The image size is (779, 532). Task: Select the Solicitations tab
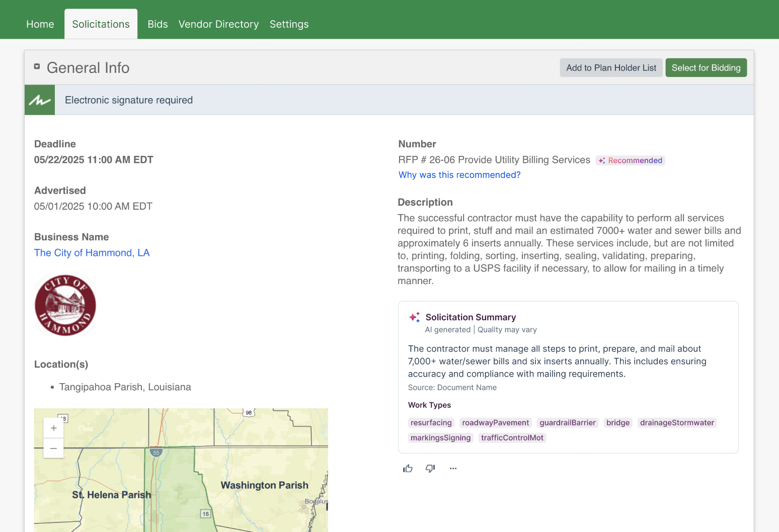pos(101,24)
